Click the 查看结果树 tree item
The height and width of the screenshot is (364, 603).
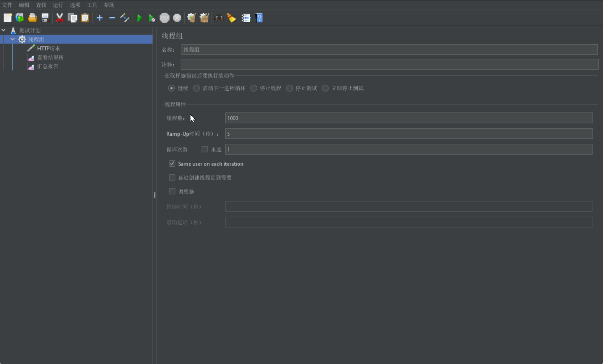(x=50, y=57)
